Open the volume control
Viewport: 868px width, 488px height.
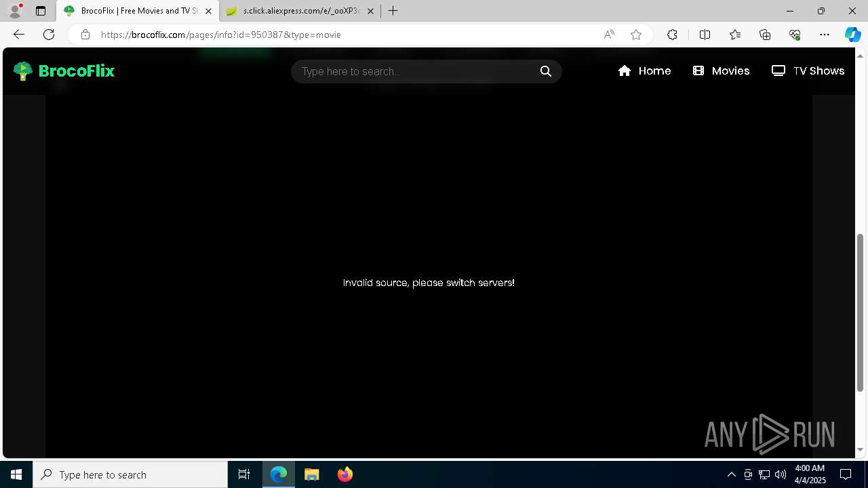click(781, 474)
